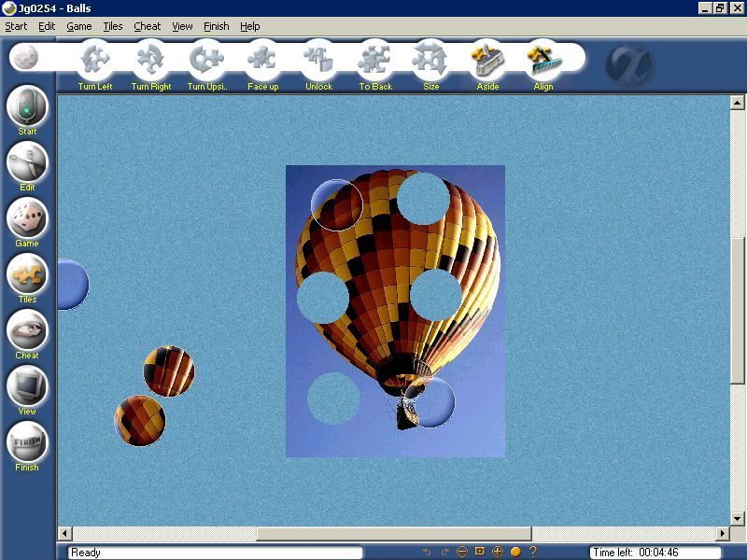
Task: Click the vertical scrollbar thumb
Action: 737,310
